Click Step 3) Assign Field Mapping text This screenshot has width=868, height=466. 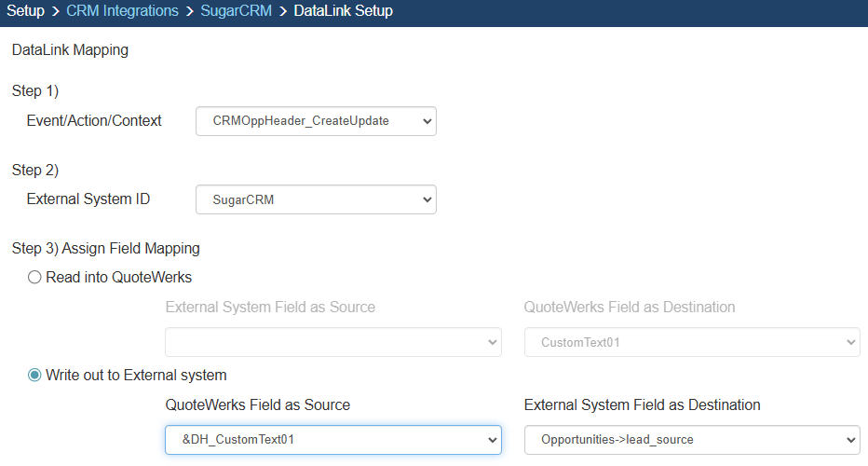tap(105, 248)
